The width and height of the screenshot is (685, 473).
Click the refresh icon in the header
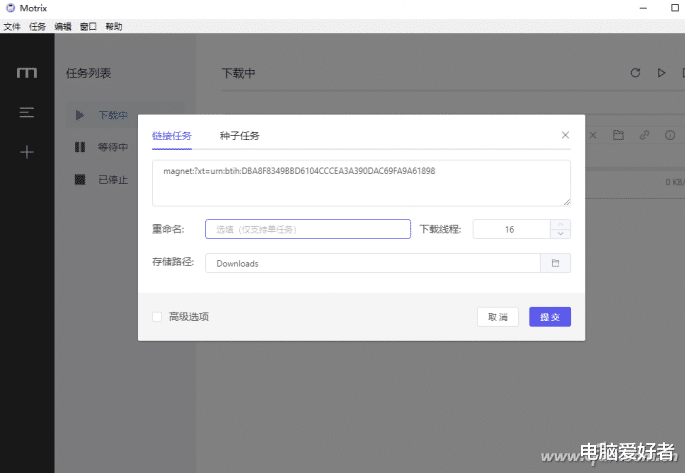[x=635, y=73]
